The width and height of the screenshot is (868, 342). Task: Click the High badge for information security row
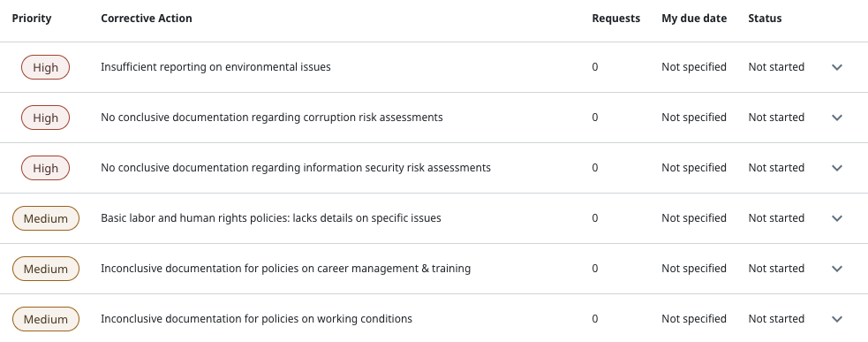pyautogui.click(x=45, y=168)
